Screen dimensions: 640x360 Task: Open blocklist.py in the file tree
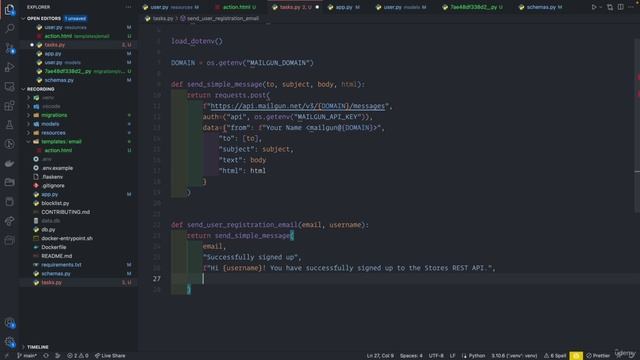click(55, 203)
